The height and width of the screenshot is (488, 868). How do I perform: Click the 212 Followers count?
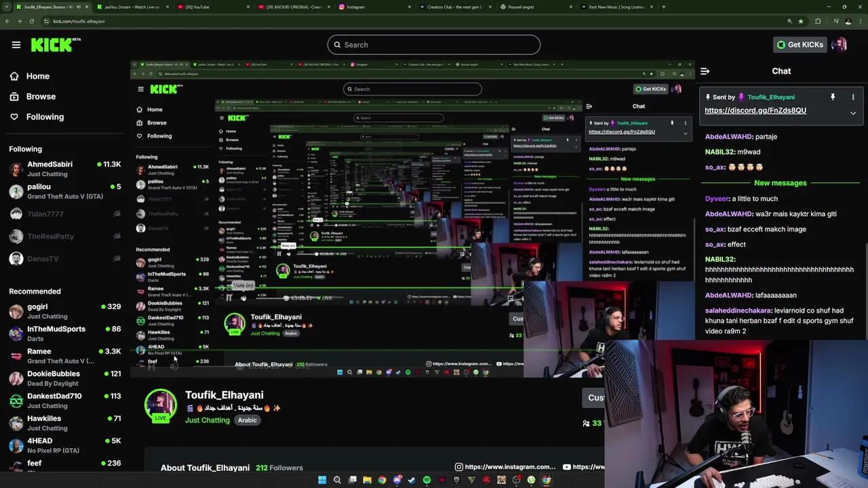tap(279, 468)
